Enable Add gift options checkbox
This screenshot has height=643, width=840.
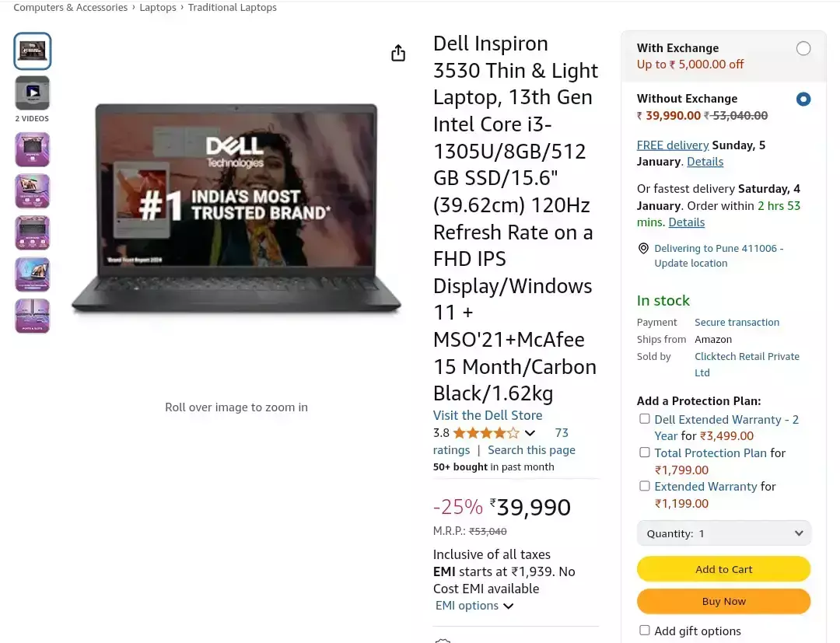[x=645, y=630]
